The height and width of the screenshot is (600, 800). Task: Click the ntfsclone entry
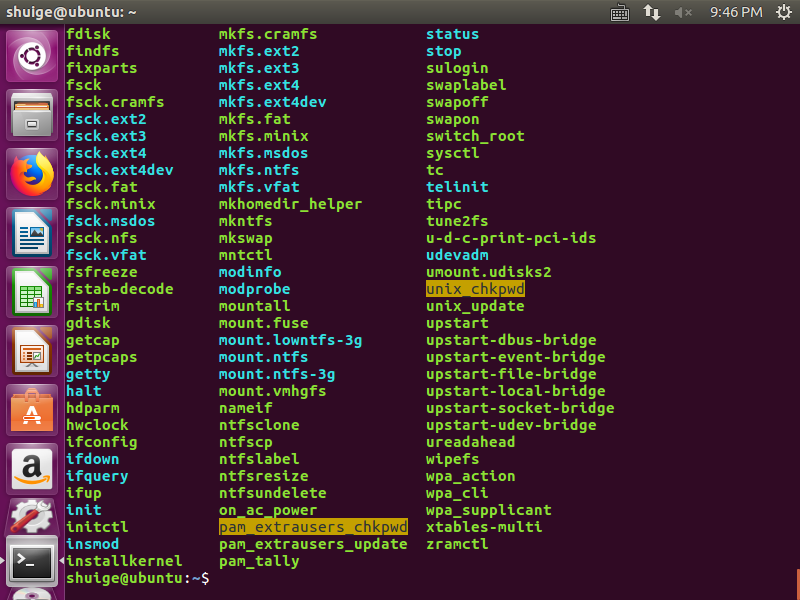259,425
